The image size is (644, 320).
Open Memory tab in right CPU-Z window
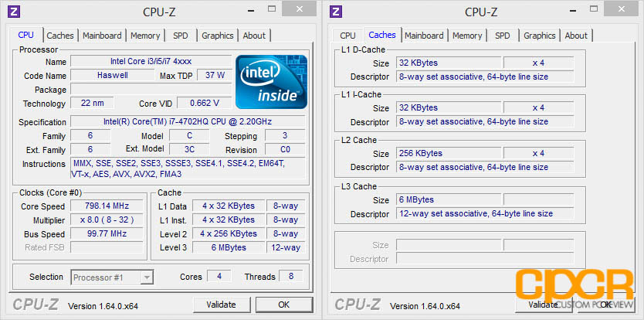pyautogui.click(x=467, y=36)
